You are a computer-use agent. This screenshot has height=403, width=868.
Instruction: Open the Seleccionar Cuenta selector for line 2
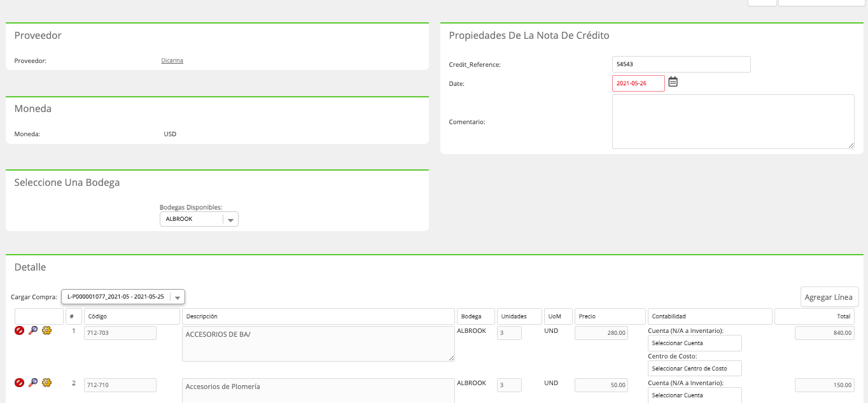(x=695, y=395)
